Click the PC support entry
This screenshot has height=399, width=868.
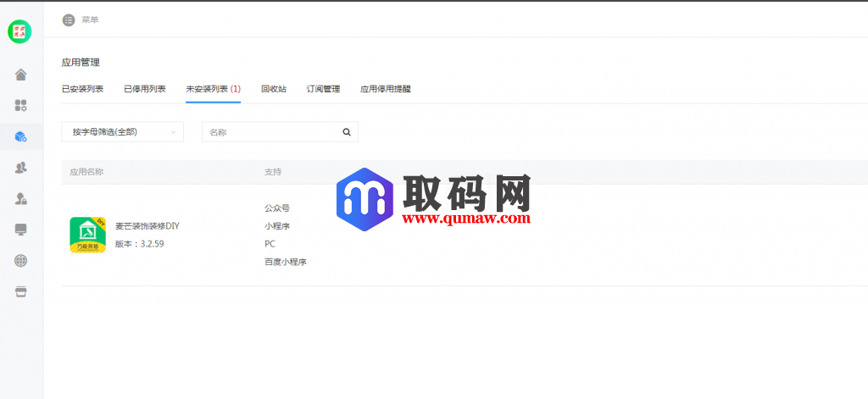(270, 244)
